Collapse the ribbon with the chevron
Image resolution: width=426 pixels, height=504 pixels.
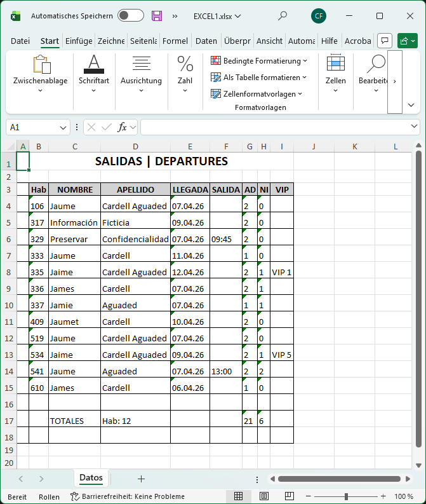(x=411, y=105)
